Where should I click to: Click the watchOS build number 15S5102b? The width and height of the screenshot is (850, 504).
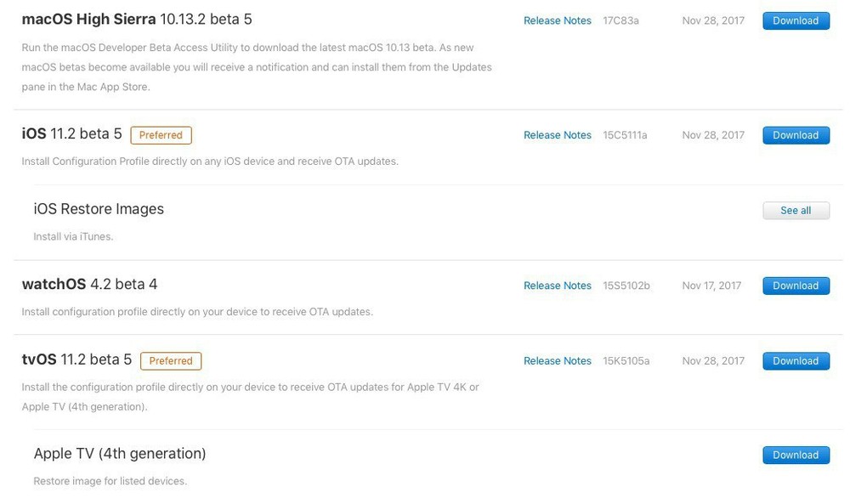click(x=626, y=286)
